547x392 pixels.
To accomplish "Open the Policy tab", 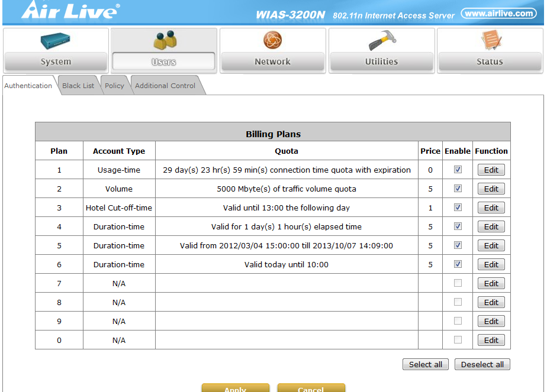I will [114, 86].
